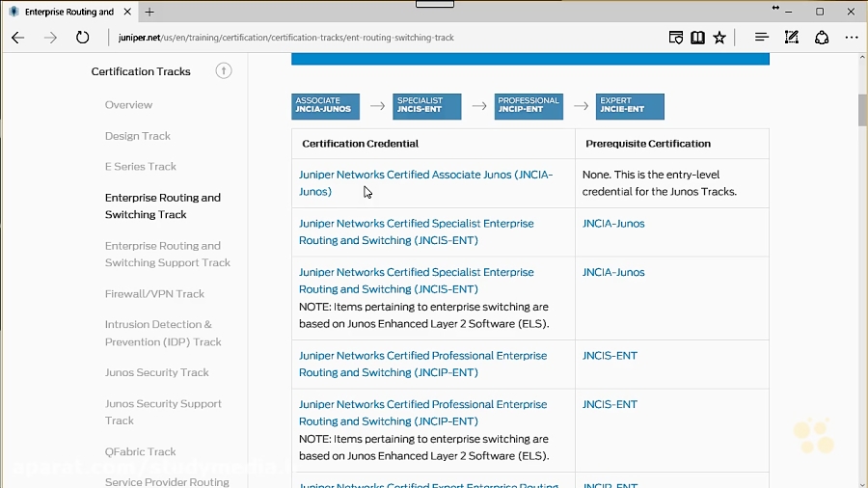Click JNCIA-Junos prerequisite in first JNCIS-ENT row
This screenshot has width=868, height=488.
tap(613, 224)
